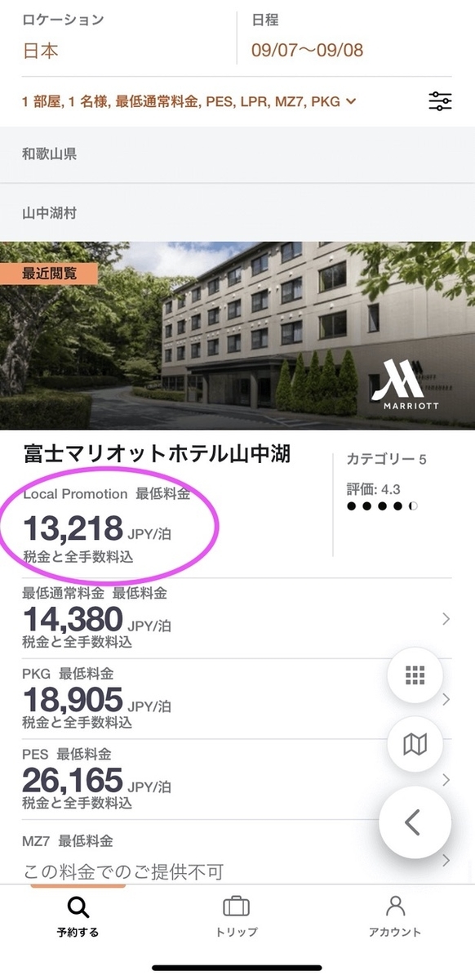Edit the ロケーション 日本 field
The height and width of the screenshot is (980, 475).
118,38
